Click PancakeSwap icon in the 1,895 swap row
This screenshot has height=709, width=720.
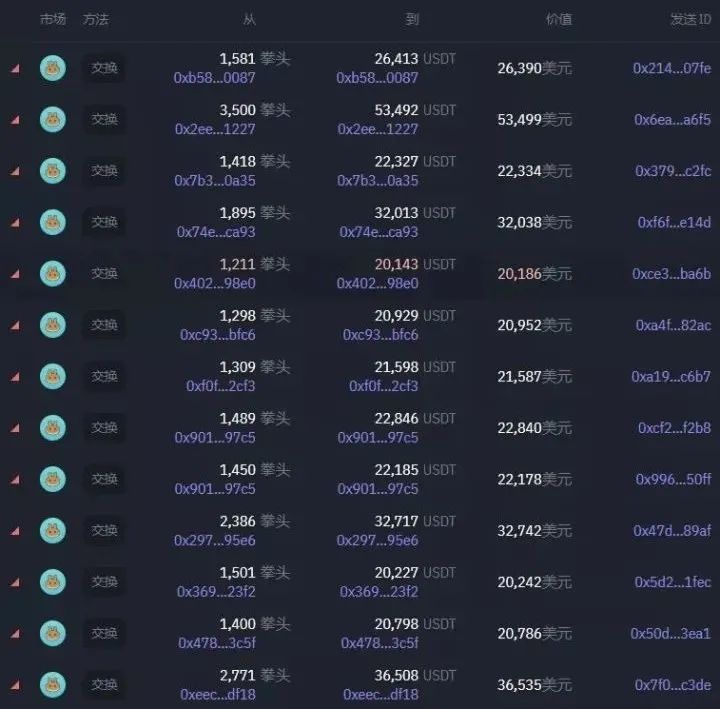pos(52,223)
